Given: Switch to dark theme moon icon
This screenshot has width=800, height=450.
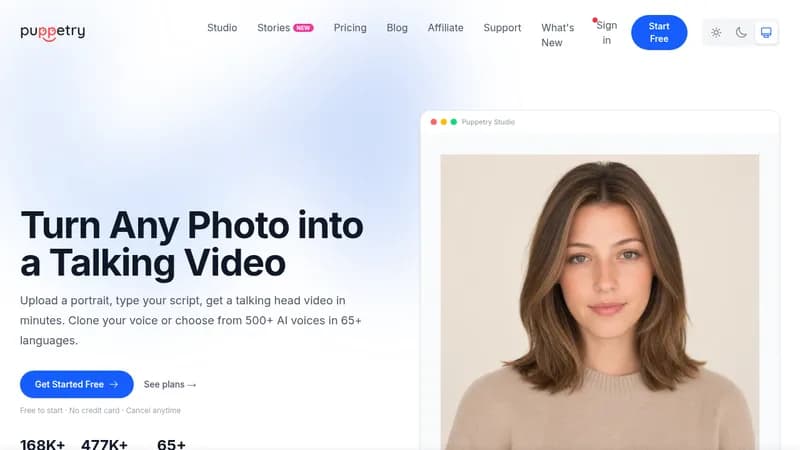Looking at the screenshot, I should coord(741,33).
